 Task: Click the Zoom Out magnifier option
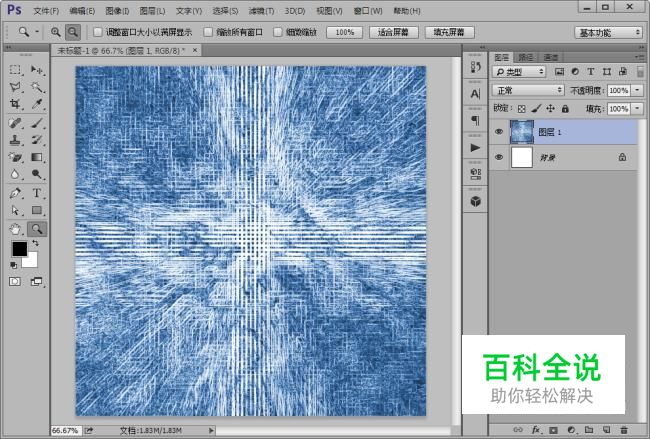[x=73, y=32]
